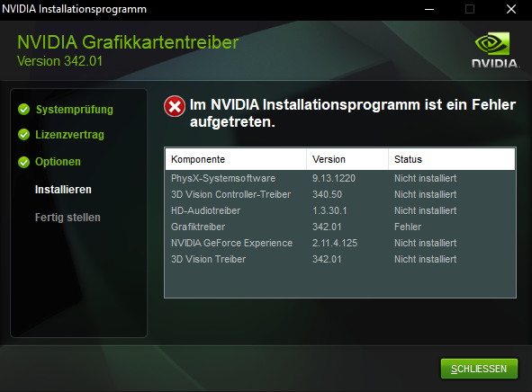Click the green checkmark beside Lizenzvertrag
The width and height of the screenshot is (532, 392).
(23, 135)
